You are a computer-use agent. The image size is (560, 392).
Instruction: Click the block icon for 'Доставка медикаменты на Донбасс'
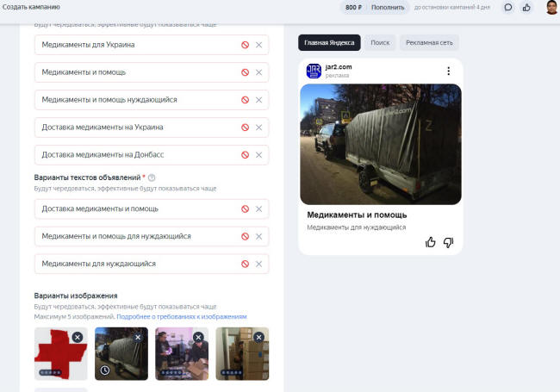[245, 155]
